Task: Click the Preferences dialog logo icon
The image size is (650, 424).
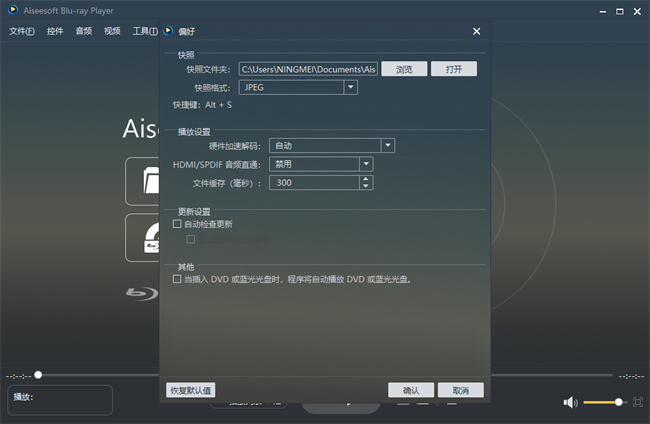Action: tap(168, 31)
